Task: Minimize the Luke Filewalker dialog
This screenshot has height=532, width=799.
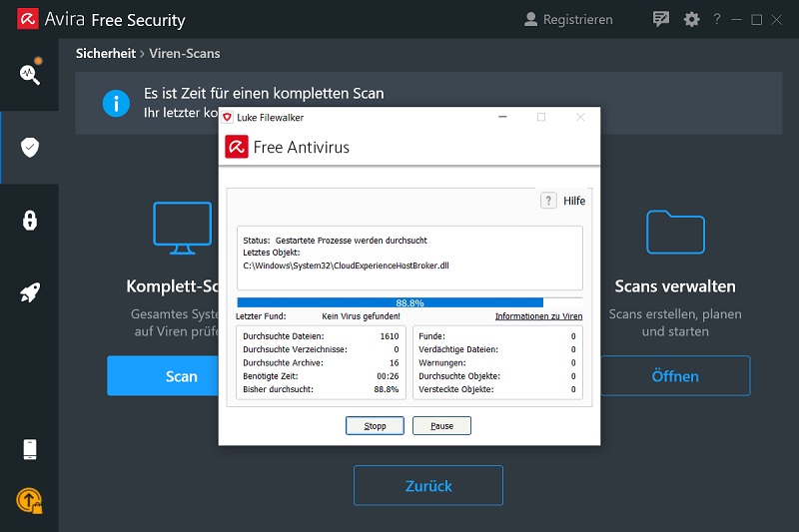Action: 502,117
